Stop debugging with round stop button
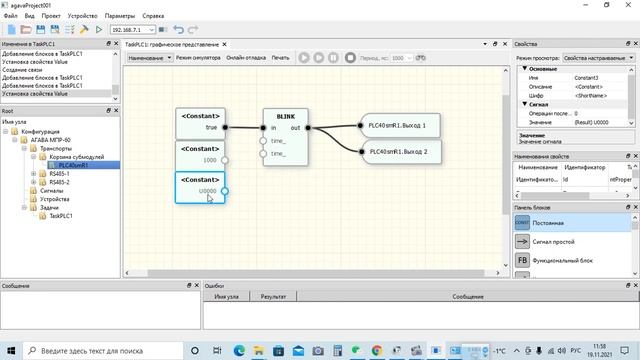Screen dimensions: 640x360 (x=350, y=58)
